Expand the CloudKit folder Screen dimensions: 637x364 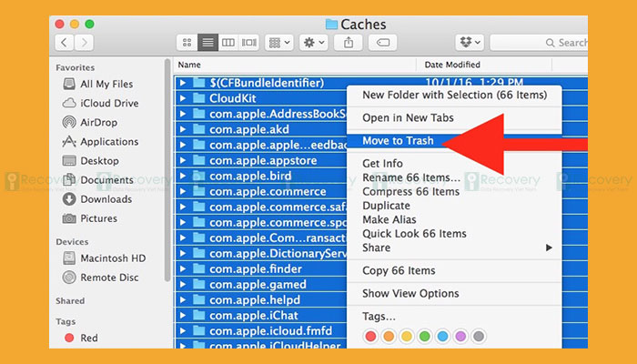[183, 98]
